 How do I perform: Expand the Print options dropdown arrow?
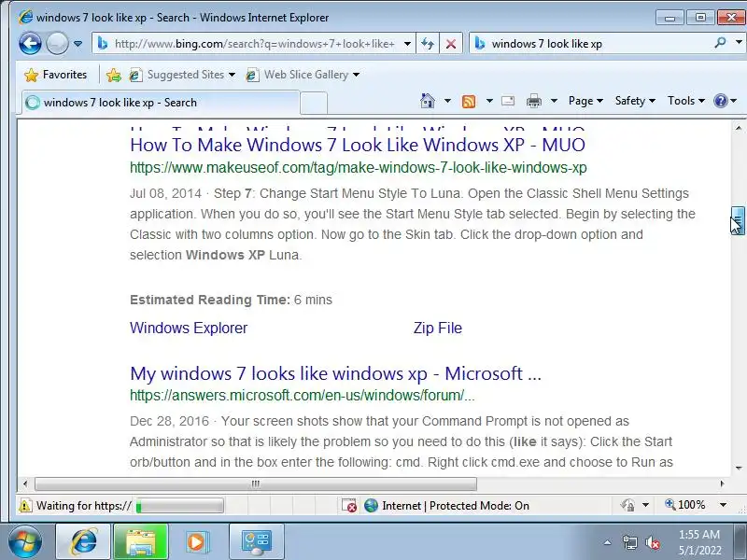[x=554, y=101]
